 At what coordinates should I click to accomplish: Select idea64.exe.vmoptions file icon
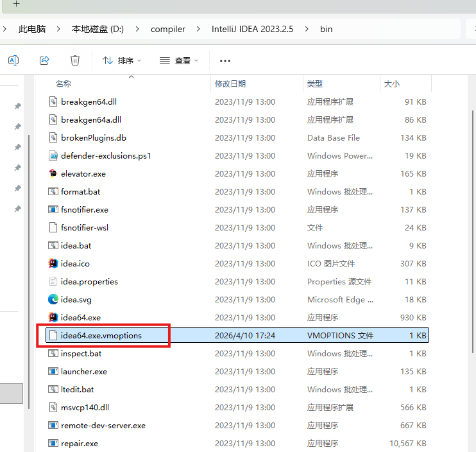pyautogui.click(x=53, y=335)
